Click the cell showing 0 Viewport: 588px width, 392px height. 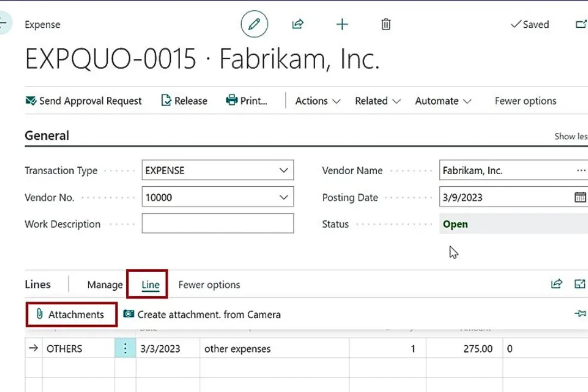(x=545, y=348)
